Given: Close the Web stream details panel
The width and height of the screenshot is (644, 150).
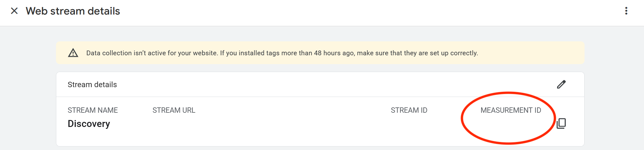Looking at the screenshot, I should click(x=14, y=11).
